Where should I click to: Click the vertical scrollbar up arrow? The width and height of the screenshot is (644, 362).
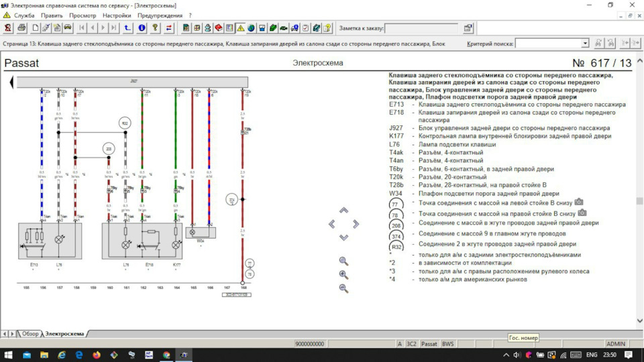point(639,61)
